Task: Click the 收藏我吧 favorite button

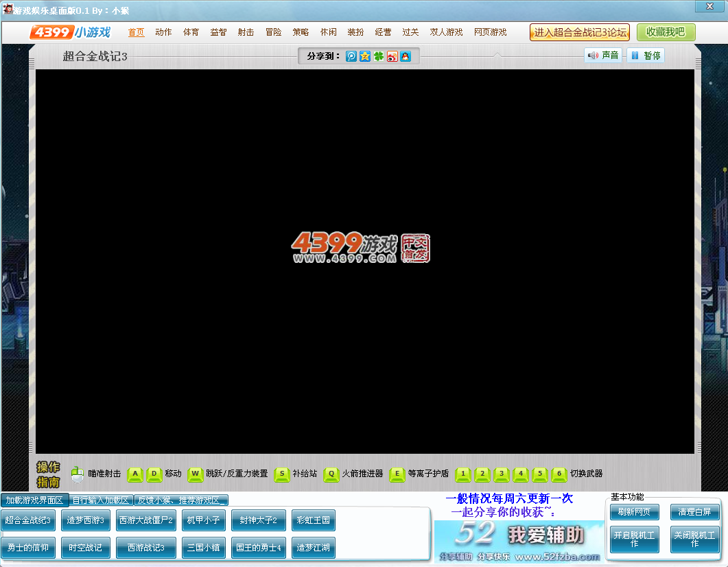Action: 666,32
